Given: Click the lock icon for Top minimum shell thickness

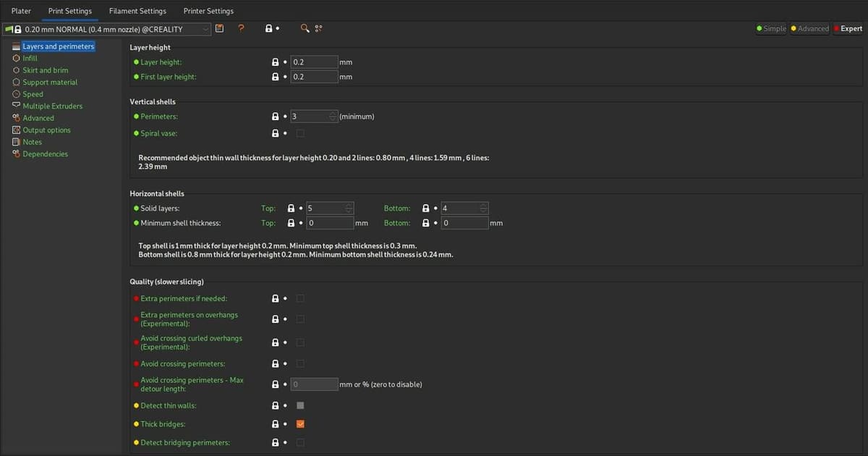Looking at the screenshot, I should coord(291,223).
